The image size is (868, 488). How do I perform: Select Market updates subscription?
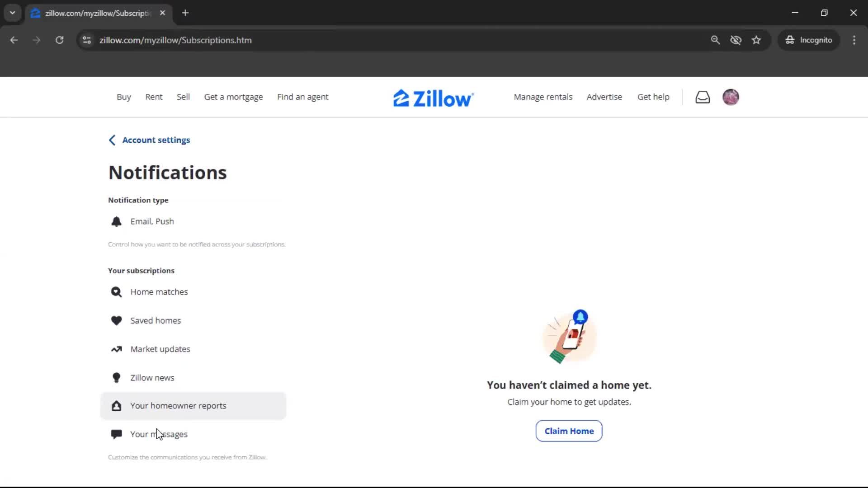pos(160,349)
